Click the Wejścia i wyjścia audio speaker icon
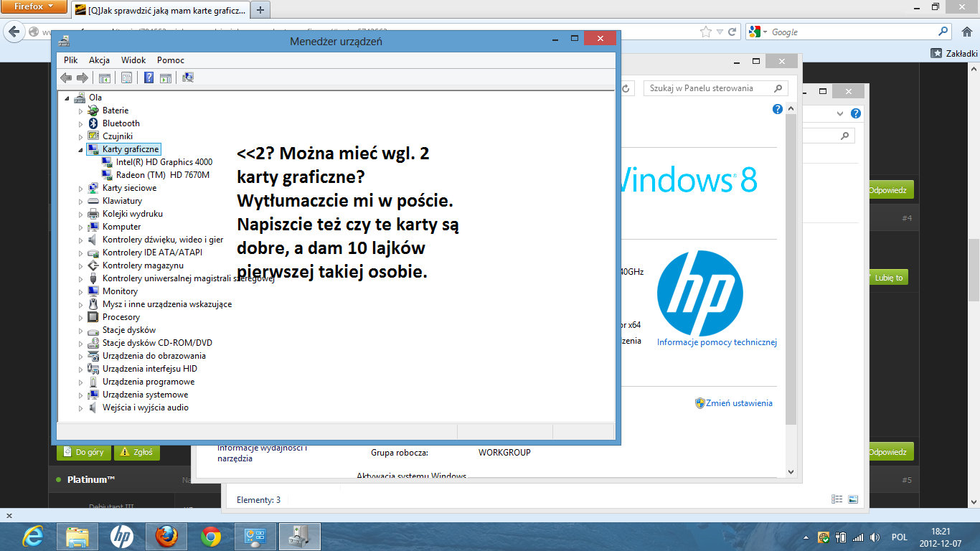 click(x=93, y=408)
